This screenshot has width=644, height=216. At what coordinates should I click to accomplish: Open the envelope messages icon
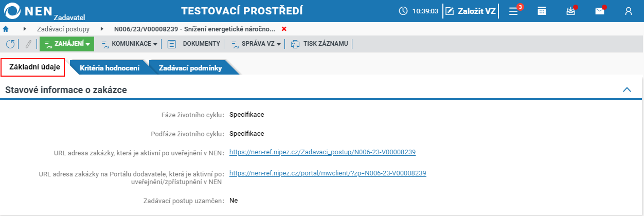[x=600, y=11]
